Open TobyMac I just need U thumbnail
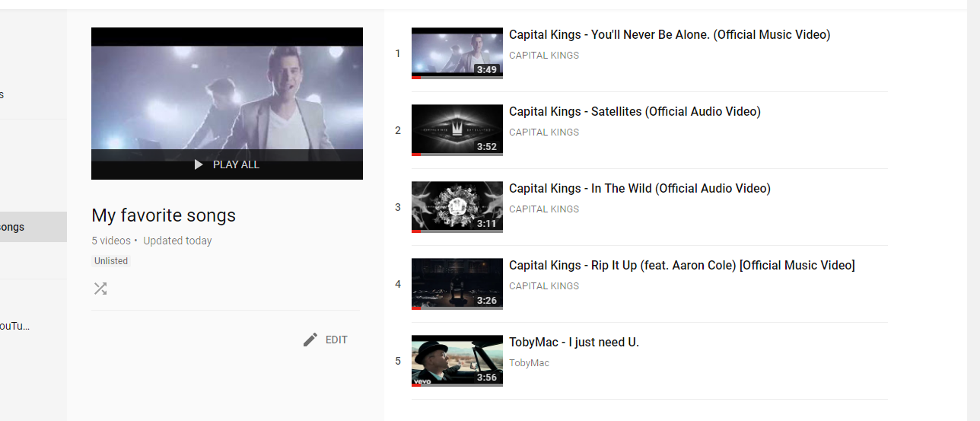 point(457,361)
